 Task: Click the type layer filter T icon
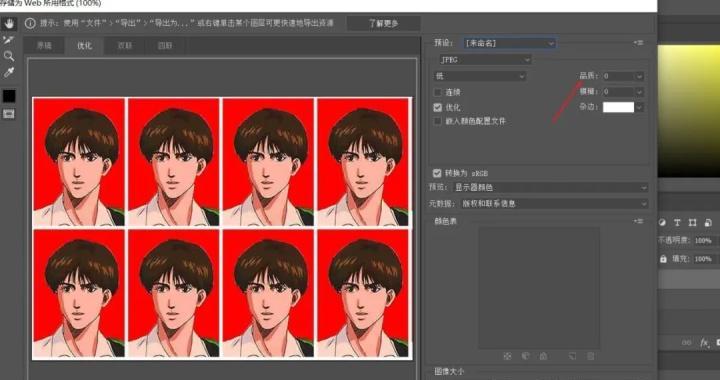pyautogui.click(x=677, y=223)
